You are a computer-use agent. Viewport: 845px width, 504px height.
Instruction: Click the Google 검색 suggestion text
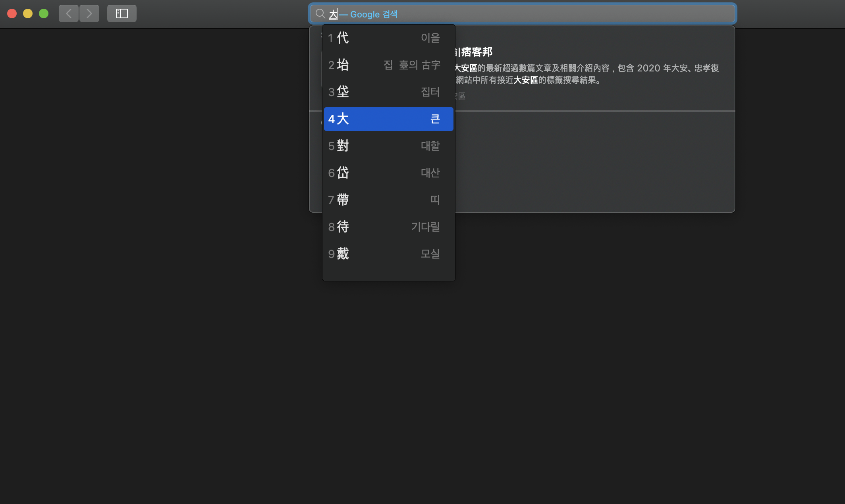(x=374, y=14)
